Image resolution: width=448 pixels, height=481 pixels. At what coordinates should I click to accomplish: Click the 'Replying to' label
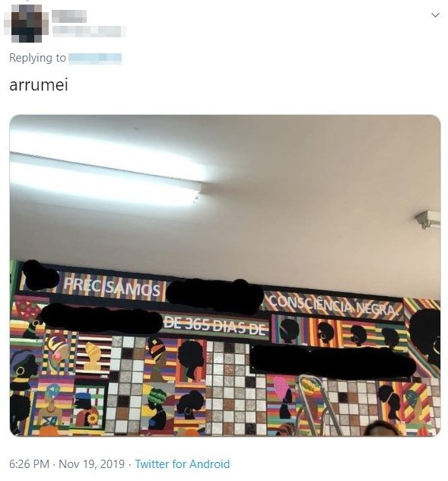37,58
